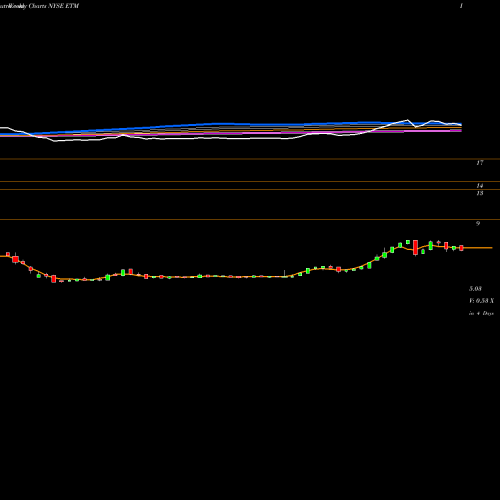
Task: Click the volume text starting with 'V:'
Action: pyautogui.click(x=481, y=301)
